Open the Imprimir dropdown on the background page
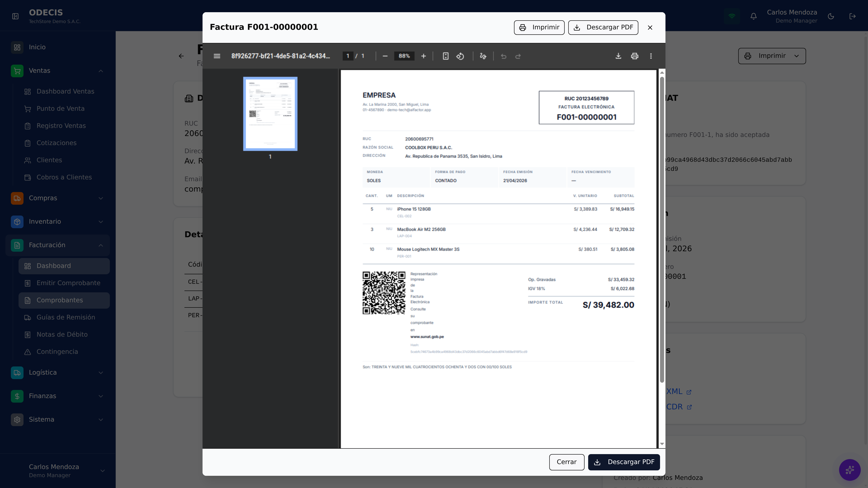 pyautogui.click(x=772, y=56)
